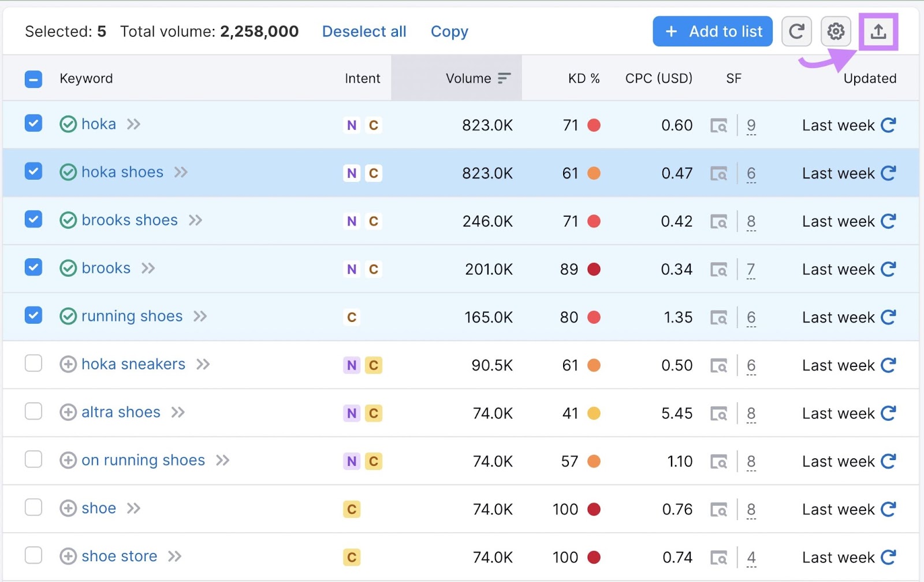Screen dimensions: 924x582
Task: Toggle the select-all checkbox in the header
Action: pos(33,79)
